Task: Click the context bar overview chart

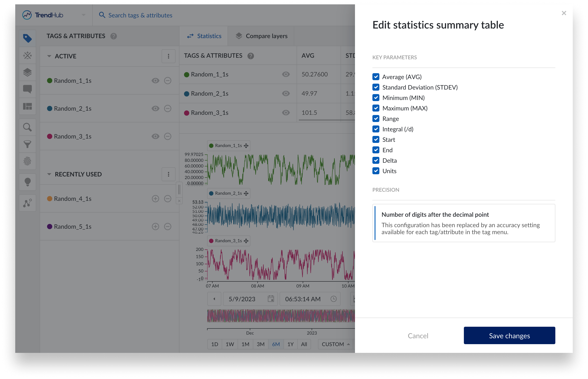Action: (280, 316)
